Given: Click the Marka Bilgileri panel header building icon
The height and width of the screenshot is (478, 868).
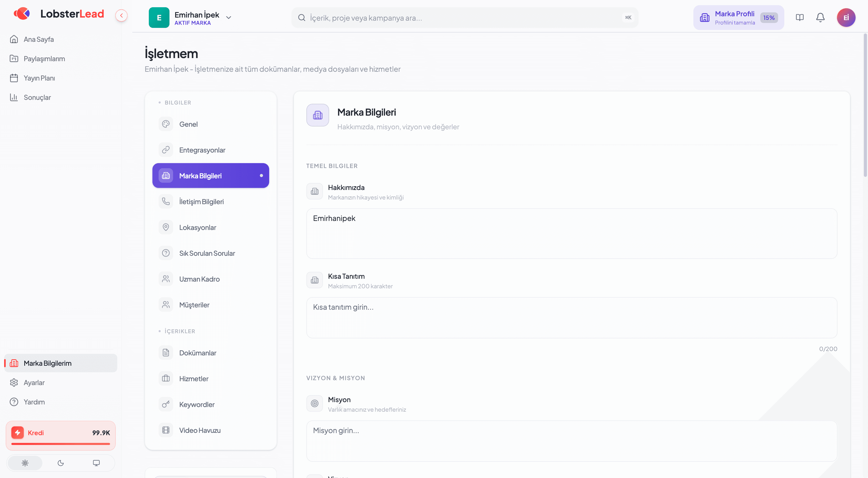Looking at the screenshot, I should (x=318, y=115).
